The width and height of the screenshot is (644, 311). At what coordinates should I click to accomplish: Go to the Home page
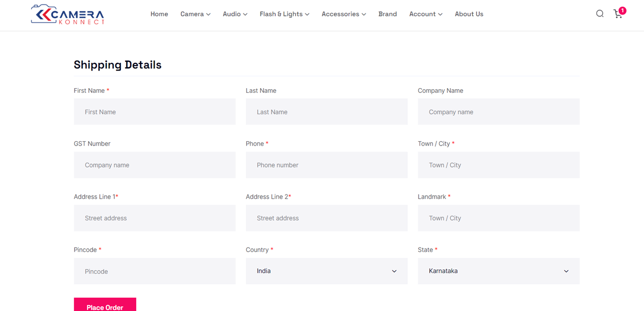(159, 14)
